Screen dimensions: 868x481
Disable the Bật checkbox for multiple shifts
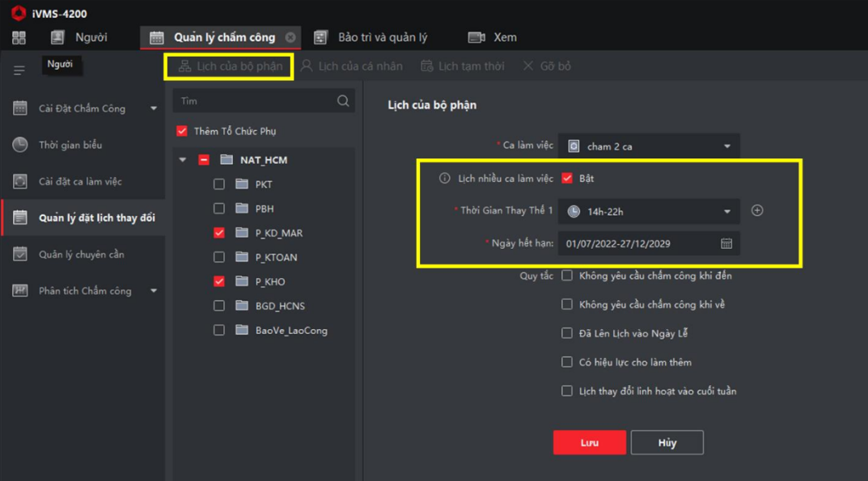[x=567, y=179]
